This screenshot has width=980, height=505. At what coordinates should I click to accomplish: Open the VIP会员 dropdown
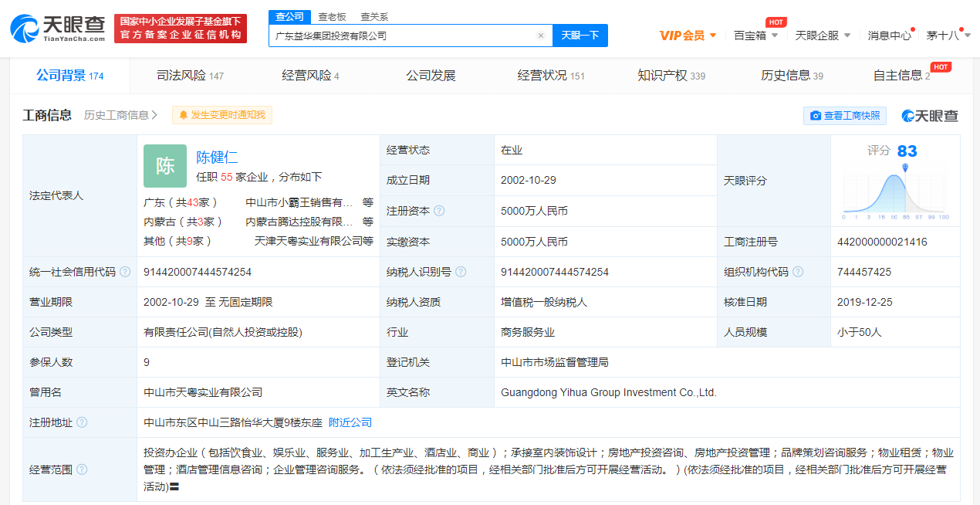point(688,36)
